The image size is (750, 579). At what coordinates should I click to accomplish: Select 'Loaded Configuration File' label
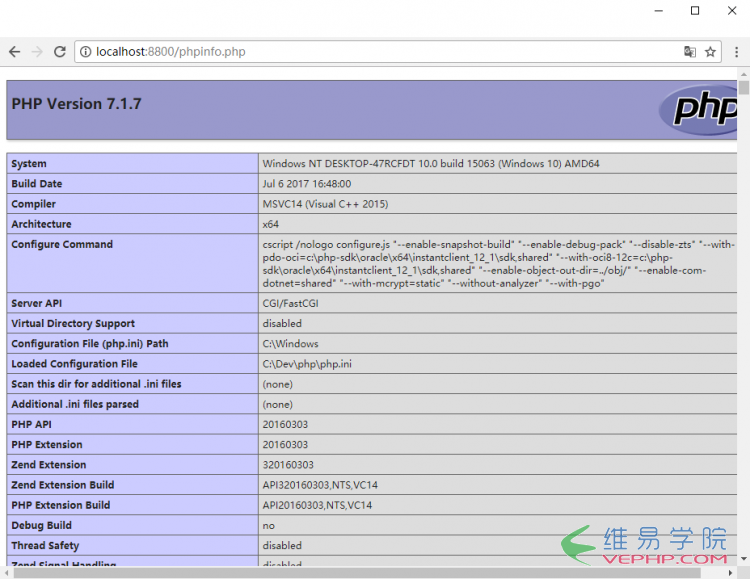coord(74,364)
